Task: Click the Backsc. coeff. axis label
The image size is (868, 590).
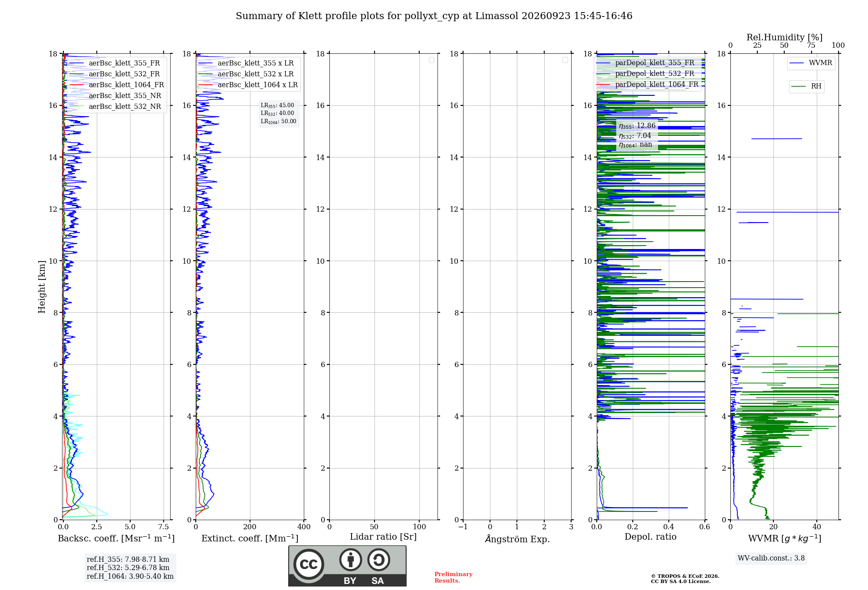Action: [116, 538]
